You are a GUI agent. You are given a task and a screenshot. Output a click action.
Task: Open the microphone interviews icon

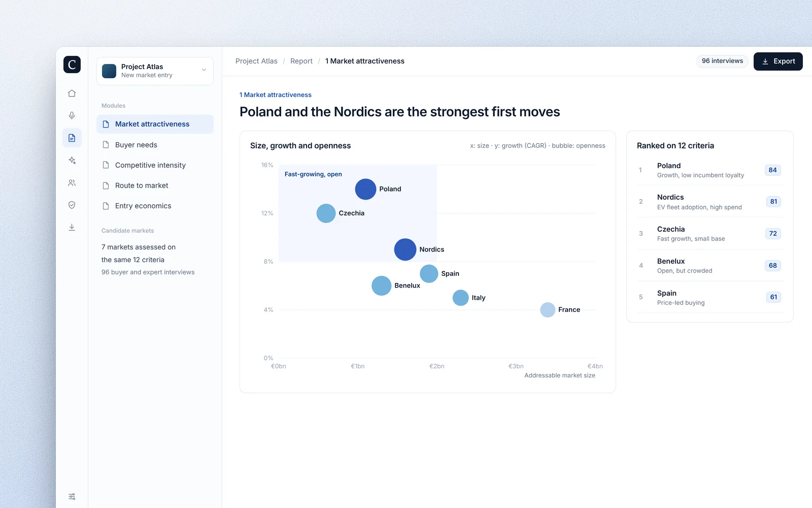pyautogui.click(x=72, y=116)
